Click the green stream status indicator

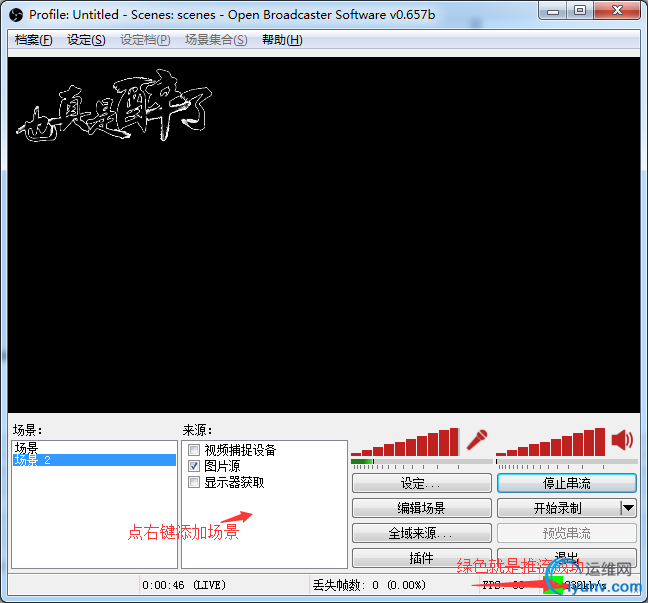pyautogui.click(x=553, y=585)
